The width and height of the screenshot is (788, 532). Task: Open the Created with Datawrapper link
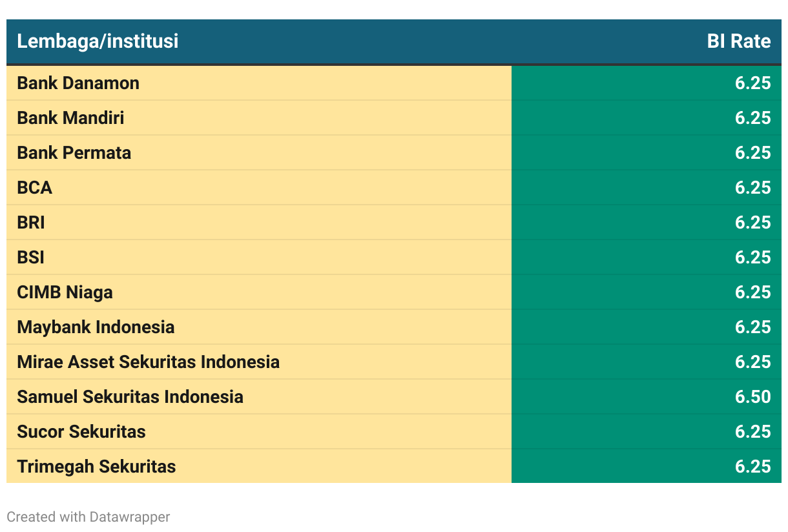(x=88, y=517)
